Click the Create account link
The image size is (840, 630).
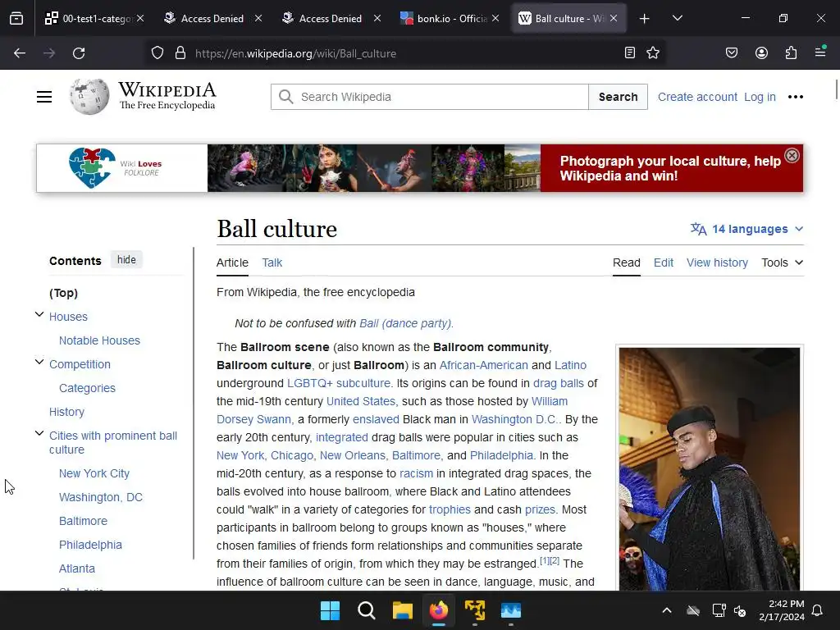697,97
